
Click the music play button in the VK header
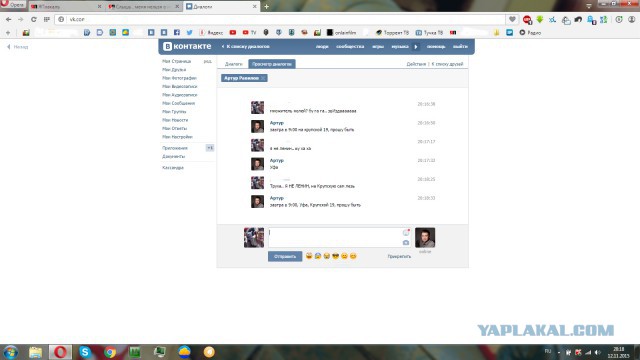point(416,47)
